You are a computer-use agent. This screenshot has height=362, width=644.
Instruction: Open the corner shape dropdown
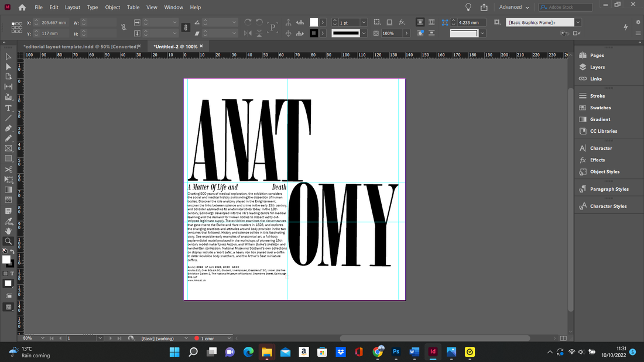pyautogui.click(x=482, y=33)
